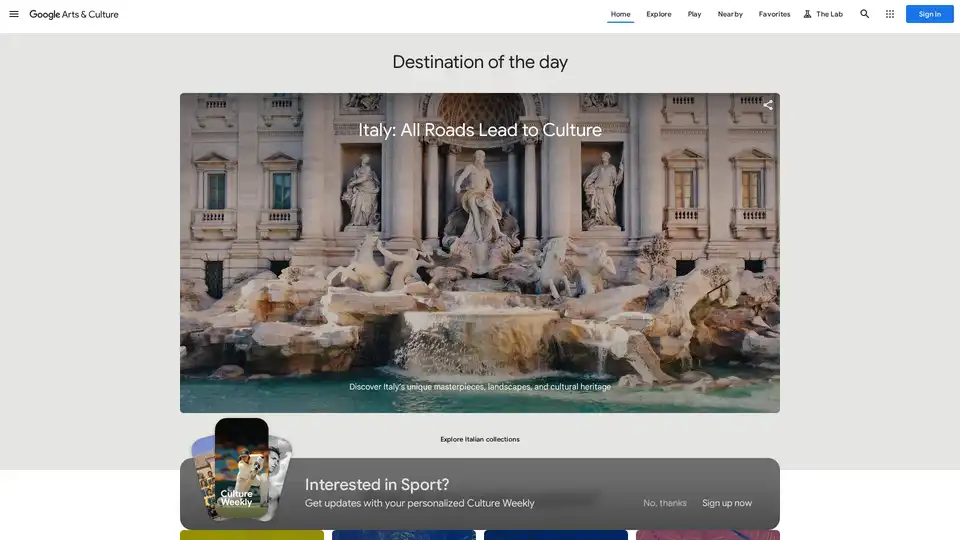Click the Google Arts & Culture logo
960x540 pixels.
[73, 14]
